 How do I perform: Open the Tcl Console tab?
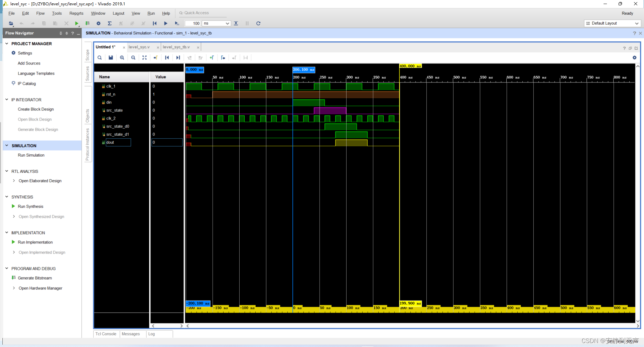click(106, 334)
